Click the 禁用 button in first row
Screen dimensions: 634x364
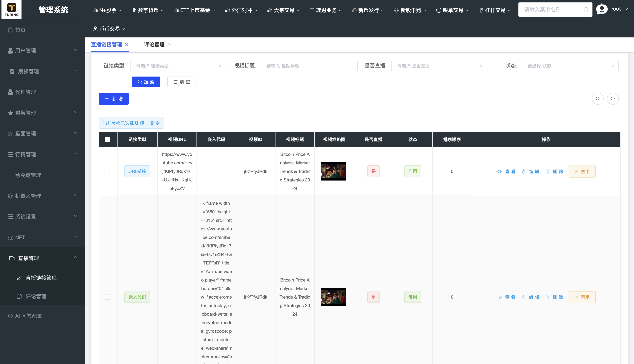click(582, 171)
